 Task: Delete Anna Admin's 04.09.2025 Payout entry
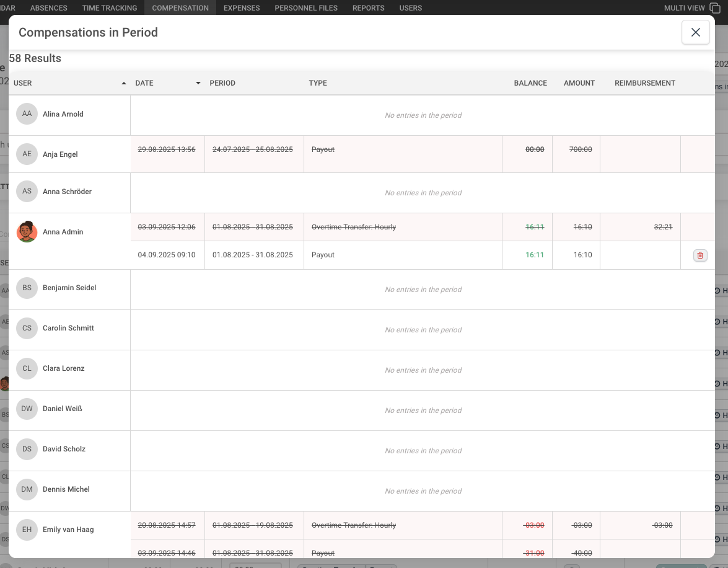click(x=700, y=255)
